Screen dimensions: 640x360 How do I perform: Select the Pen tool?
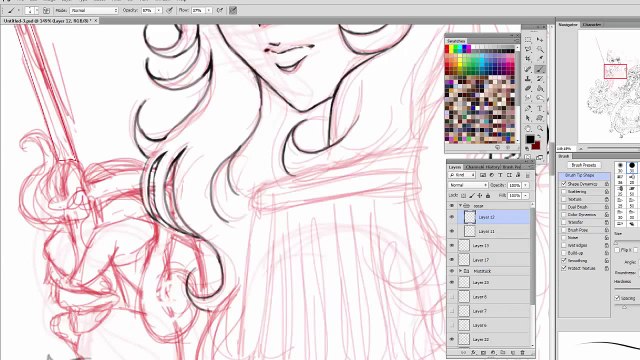[x=528, y=109]
